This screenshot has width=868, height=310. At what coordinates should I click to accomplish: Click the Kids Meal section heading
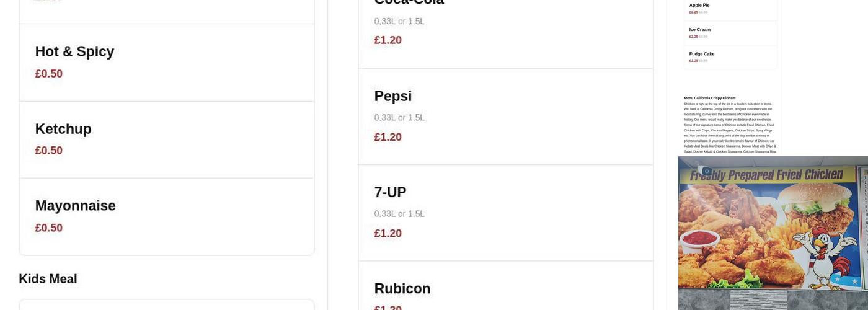point(48,279)
